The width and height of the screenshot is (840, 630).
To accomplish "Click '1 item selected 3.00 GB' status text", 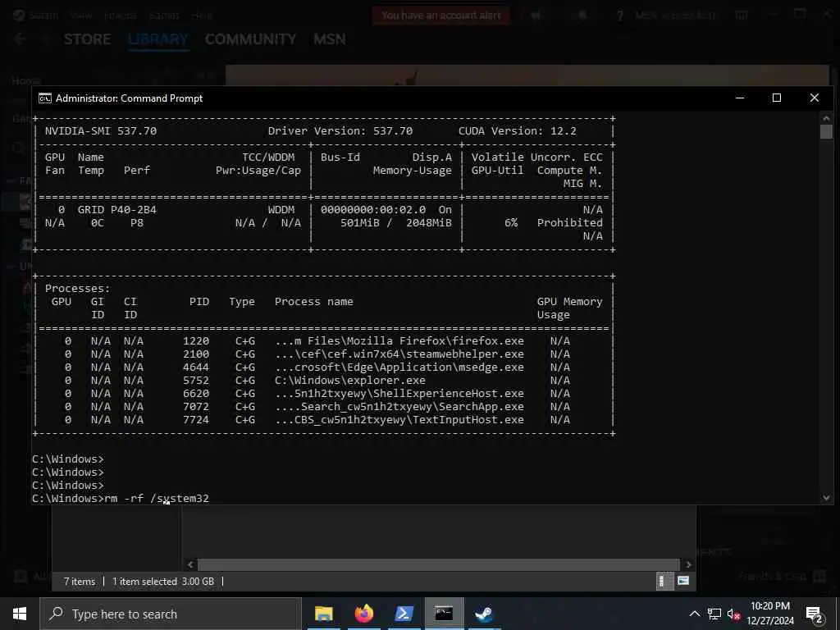I will (x=163, y=582).
